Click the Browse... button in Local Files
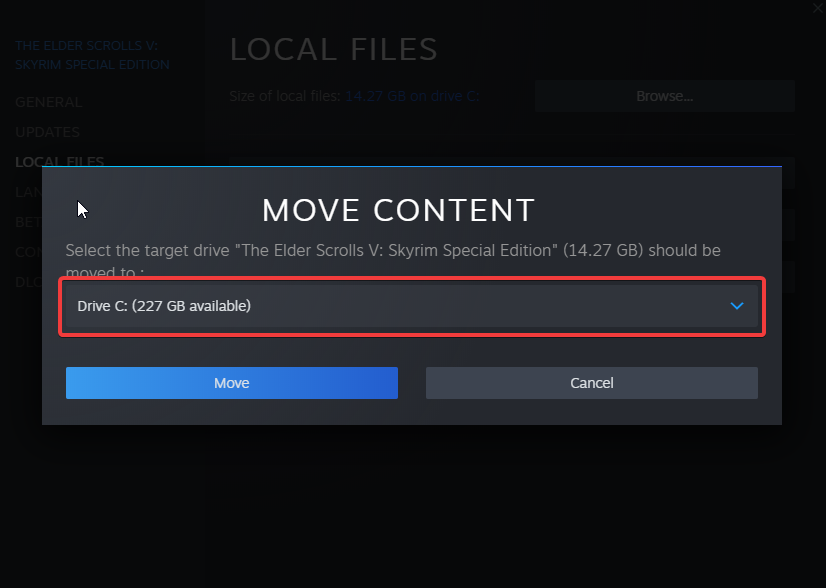 [665, 96]
